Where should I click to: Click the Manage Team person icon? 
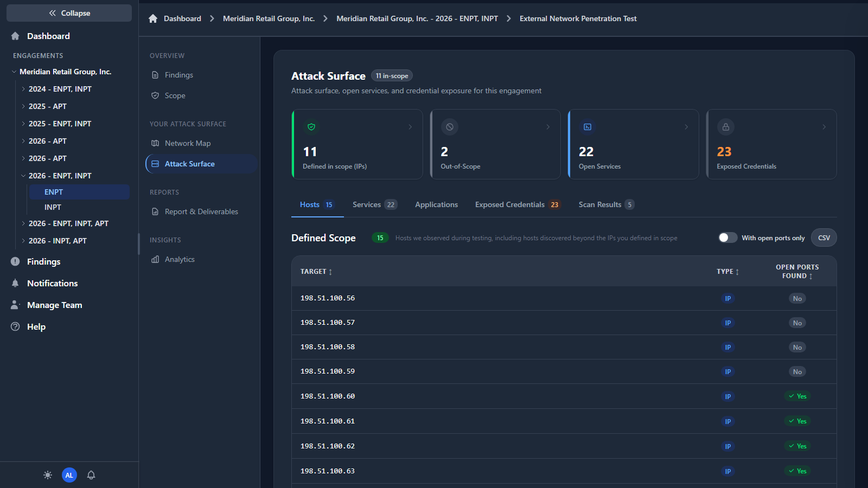point(15,305)
